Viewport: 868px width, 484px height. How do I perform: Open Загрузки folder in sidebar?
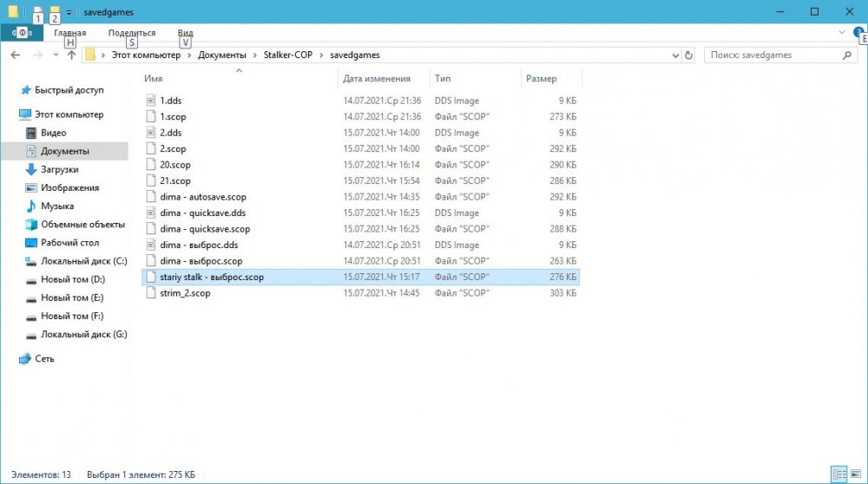coord(59,169)
